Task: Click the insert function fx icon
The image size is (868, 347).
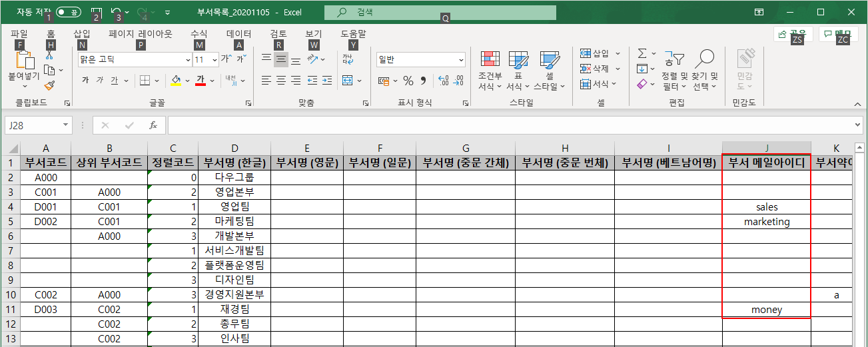Action: [153, 125]
